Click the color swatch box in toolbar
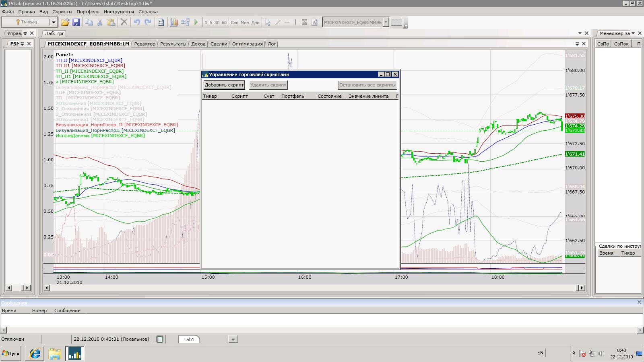 point(396,23)
